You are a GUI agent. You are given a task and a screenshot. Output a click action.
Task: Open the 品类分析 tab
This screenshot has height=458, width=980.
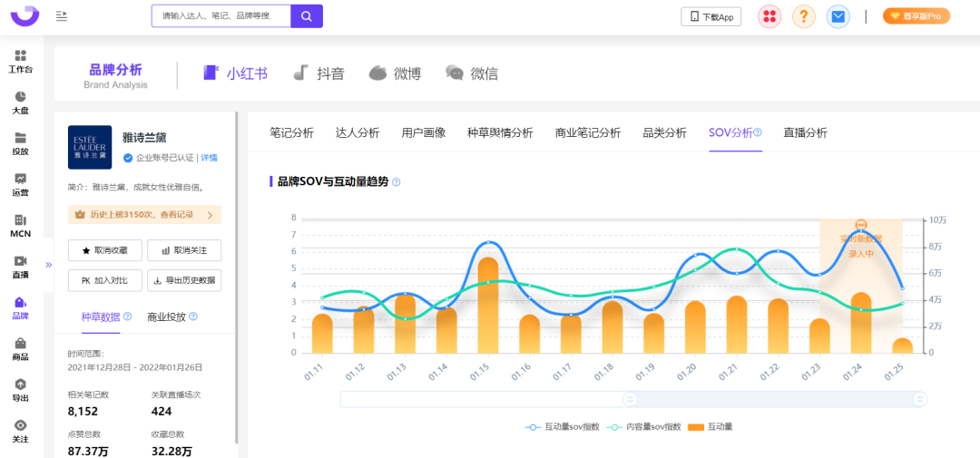(x=665, y=132)
